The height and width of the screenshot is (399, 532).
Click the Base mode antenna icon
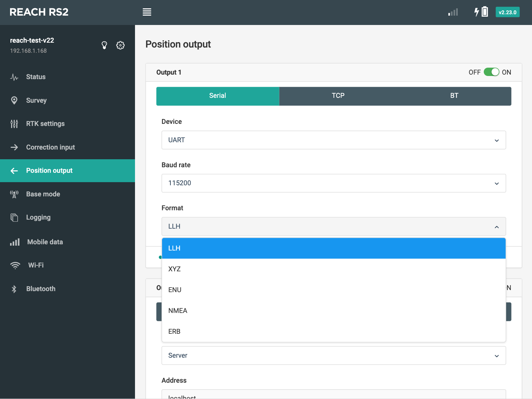[x=14, y=194]
